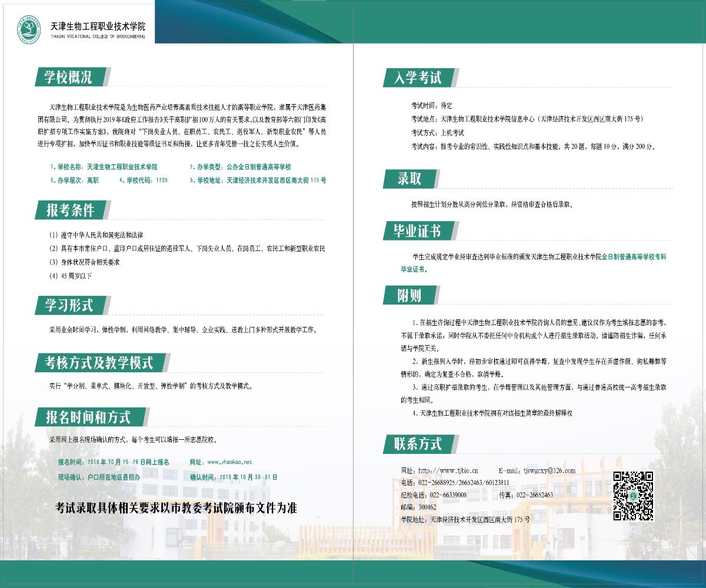Viewport: 706px width, 588px height.
Task: Click the 报名时间 date entry
Action: [114, 462]
